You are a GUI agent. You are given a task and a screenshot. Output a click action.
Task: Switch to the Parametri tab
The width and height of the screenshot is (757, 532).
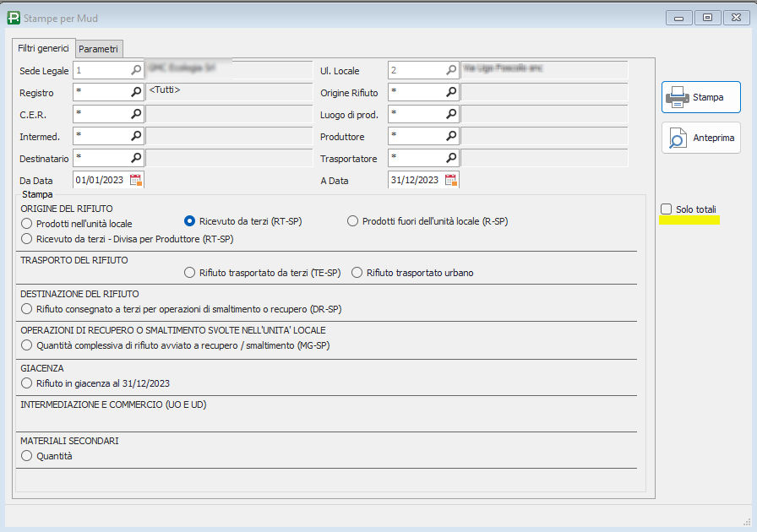99,49
